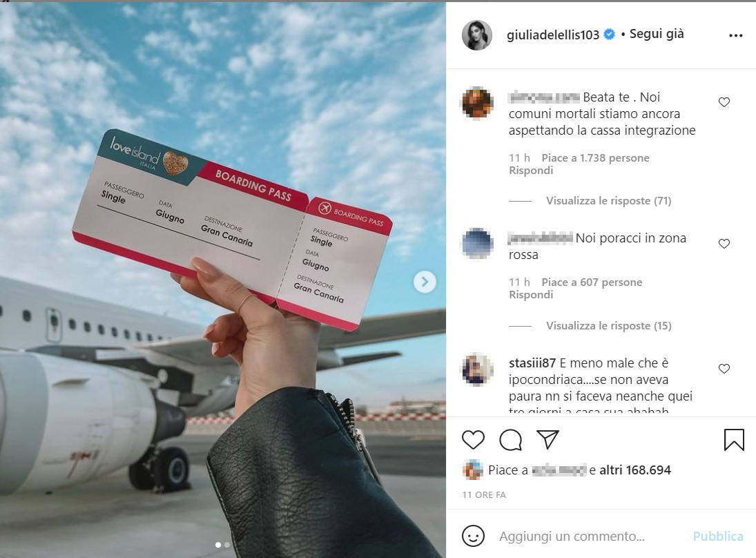This screenshot has width=756, height=558.
Task: Open the comment speech bubble icon
Action: [511, 440]
